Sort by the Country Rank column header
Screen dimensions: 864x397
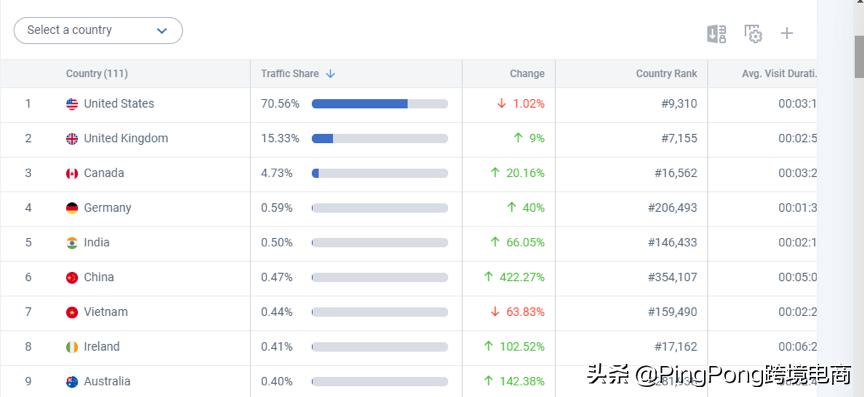click(x=666, y=73)
